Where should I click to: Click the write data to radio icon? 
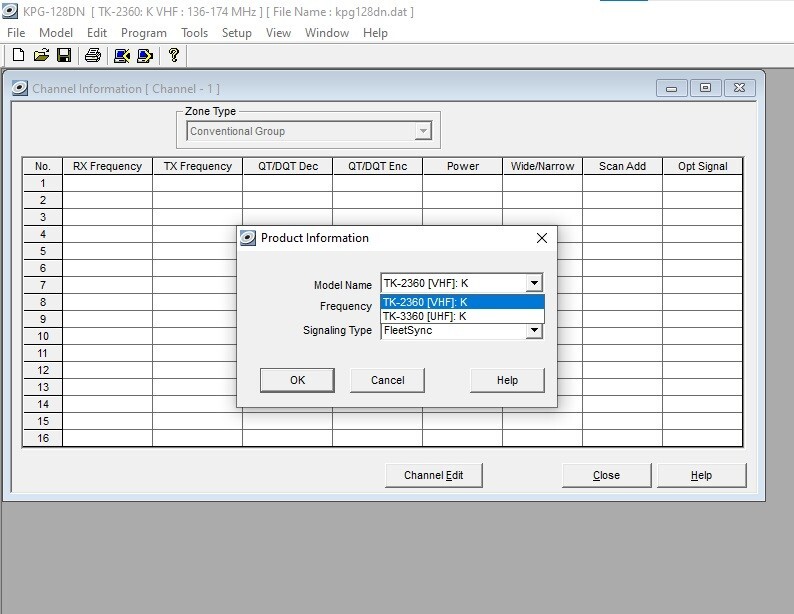tap(145, 56)
